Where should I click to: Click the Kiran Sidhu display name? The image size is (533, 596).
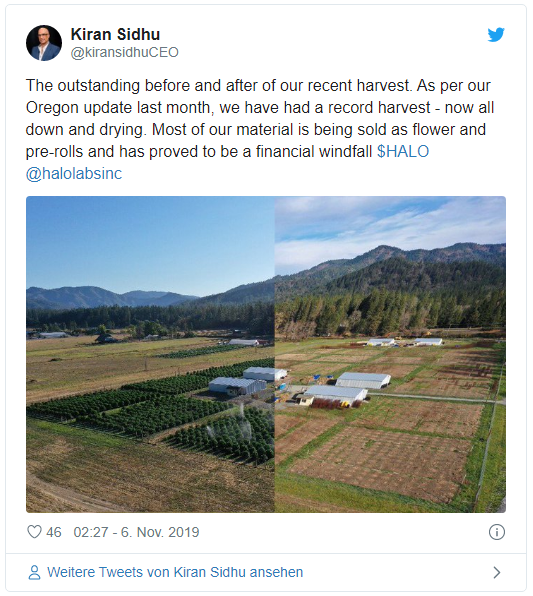[115, 34]
